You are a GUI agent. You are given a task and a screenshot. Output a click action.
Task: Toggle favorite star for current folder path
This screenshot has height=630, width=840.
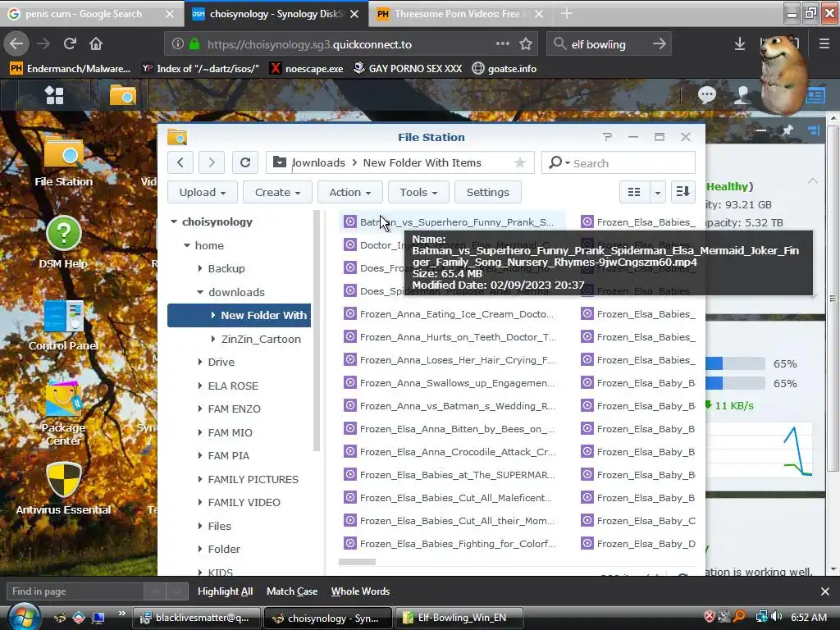point(519,163)
